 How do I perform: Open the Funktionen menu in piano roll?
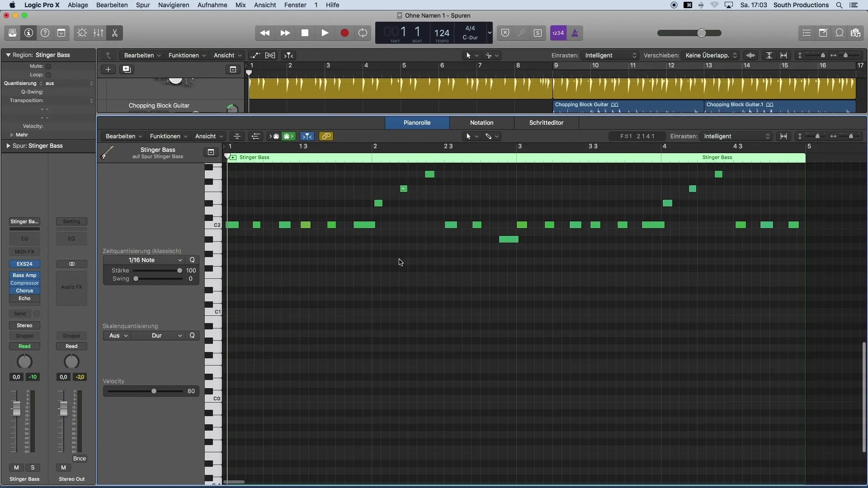[165, 136]
